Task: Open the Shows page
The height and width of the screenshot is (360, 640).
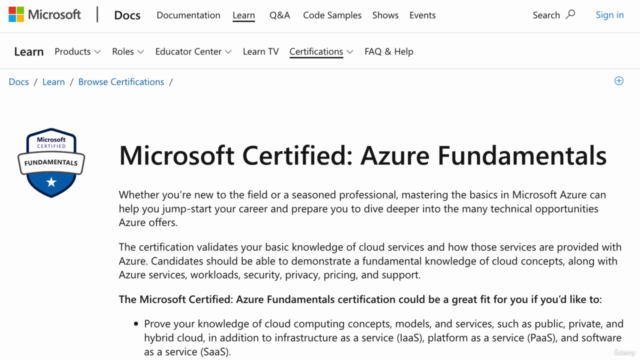Action: (x=385, y=15)
